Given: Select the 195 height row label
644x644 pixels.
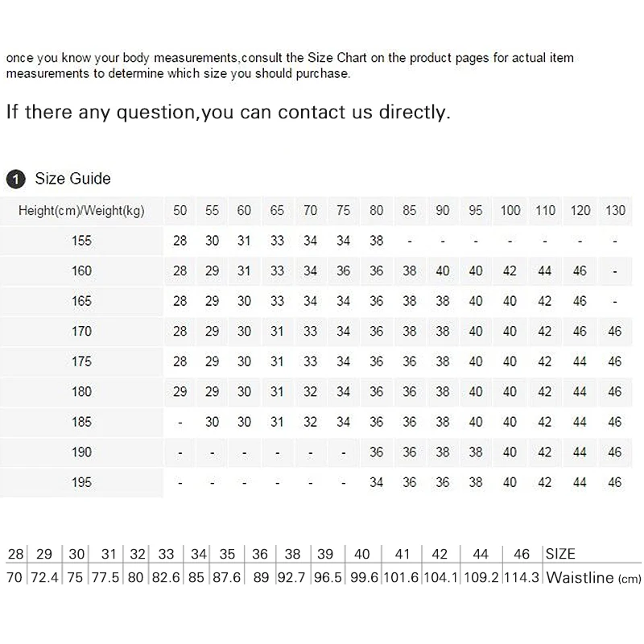Looking at the screenshot, I should pos(81,482).
